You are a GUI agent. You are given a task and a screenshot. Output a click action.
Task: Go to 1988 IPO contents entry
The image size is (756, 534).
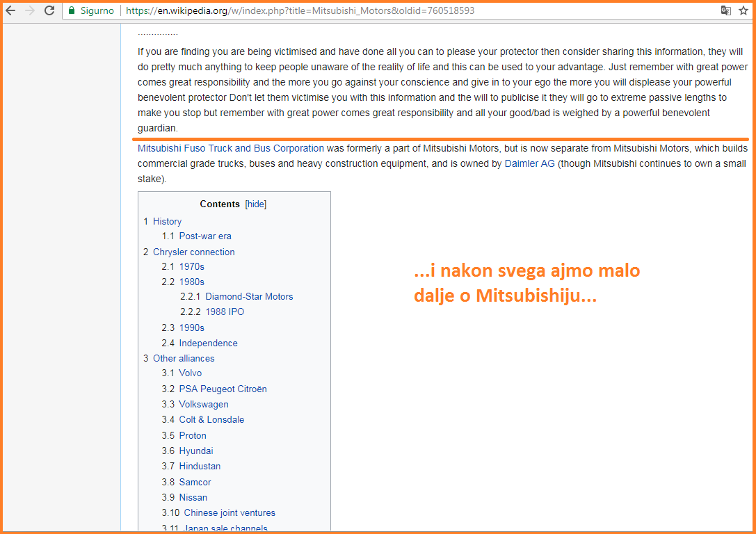click(225, 311)
